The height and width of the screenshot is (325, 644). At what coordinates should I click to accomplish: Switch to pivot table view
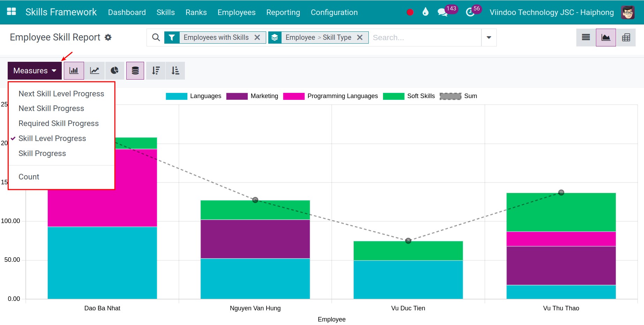click(626, 37)
